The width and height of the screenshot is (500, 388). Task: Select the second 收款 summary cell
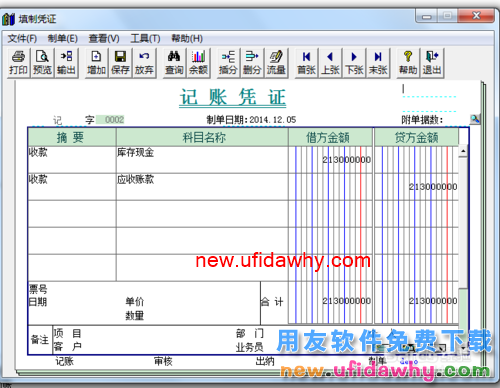(72, 187)
